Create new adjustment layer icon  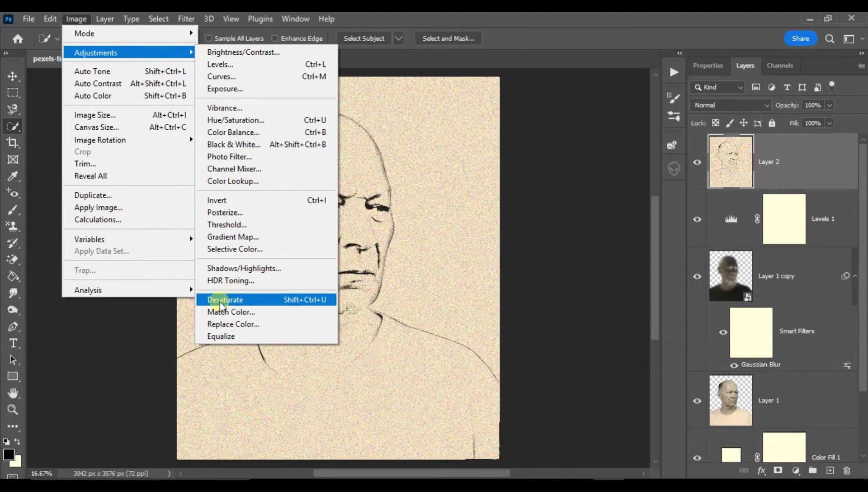click(796, 470)
